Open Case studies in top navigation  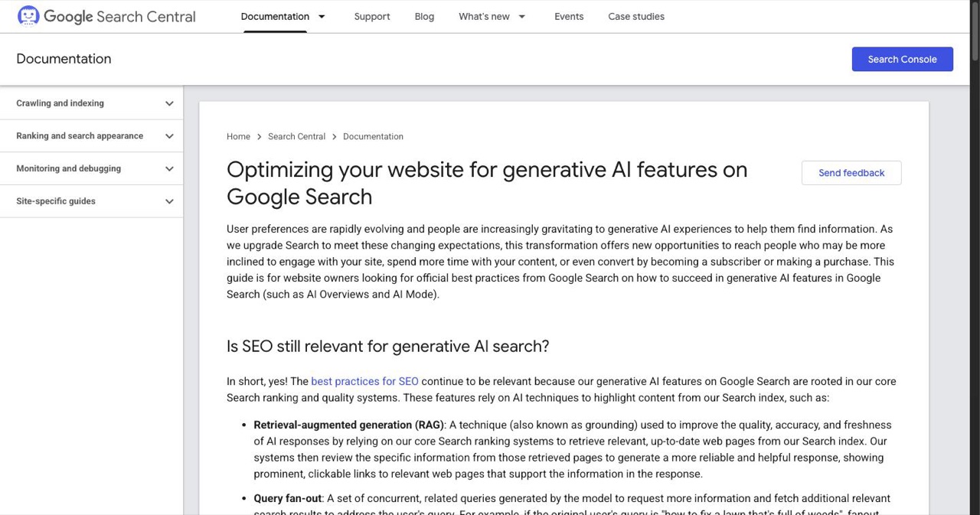(636, 16)
